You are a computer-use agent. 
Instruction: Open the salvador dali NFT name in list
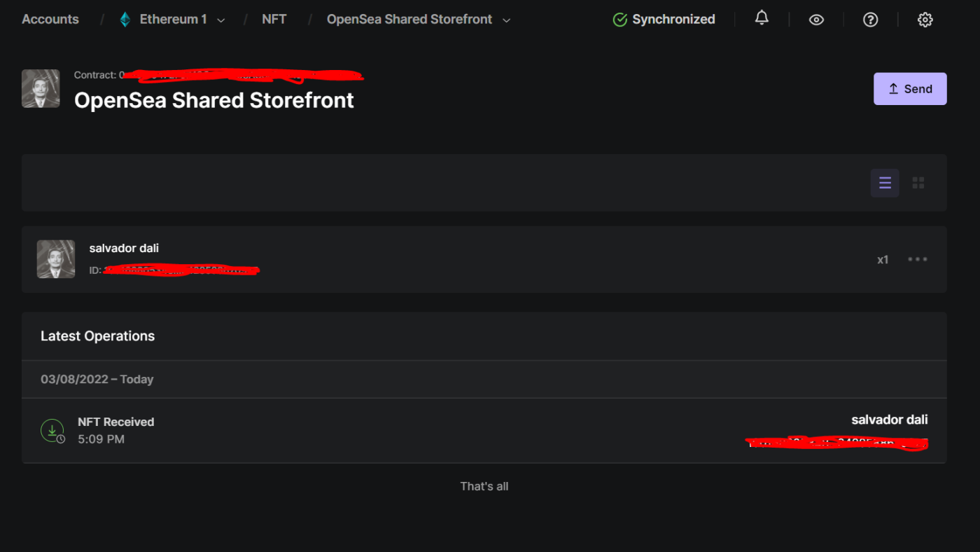pos(124,248)
